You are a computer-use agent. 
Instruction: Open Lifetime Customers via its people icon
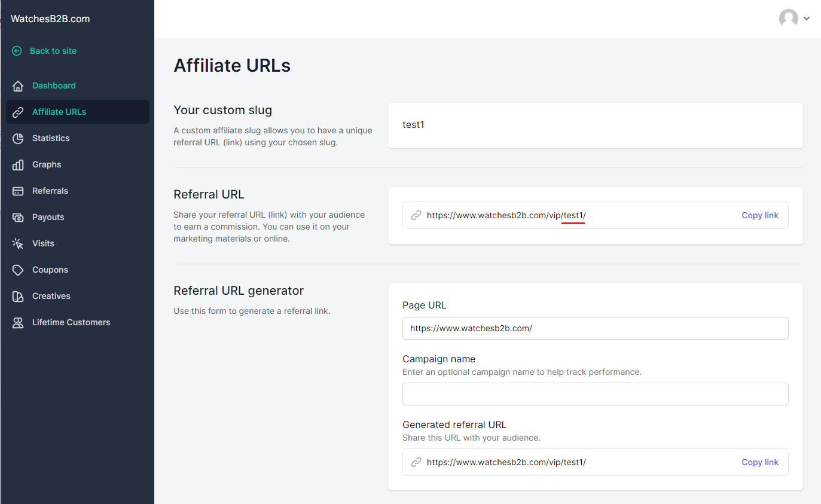click(x=18, y=322)
